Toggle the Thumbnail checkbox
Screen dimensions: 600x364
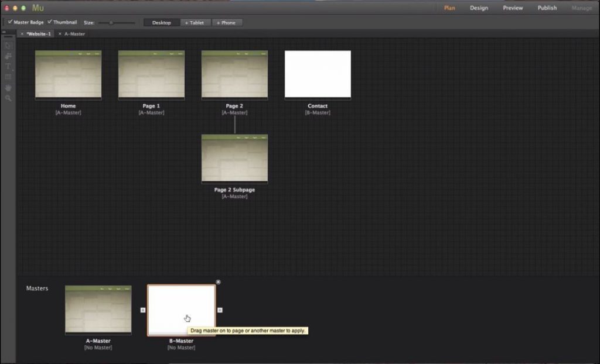50,22
